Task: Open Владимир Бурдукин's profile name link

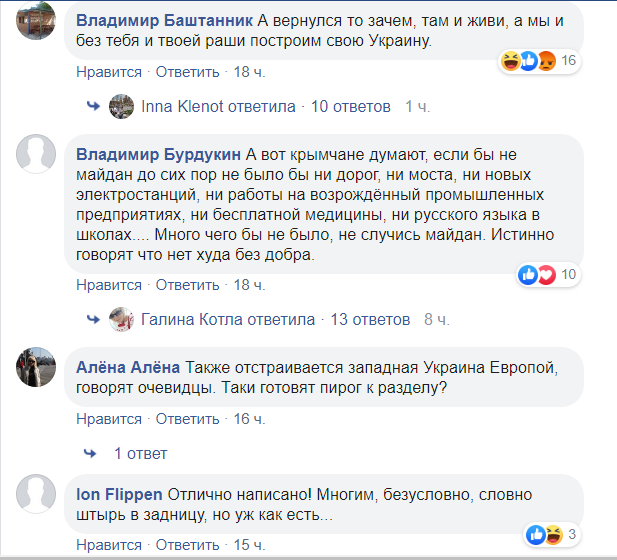Action: click(156, 154)
